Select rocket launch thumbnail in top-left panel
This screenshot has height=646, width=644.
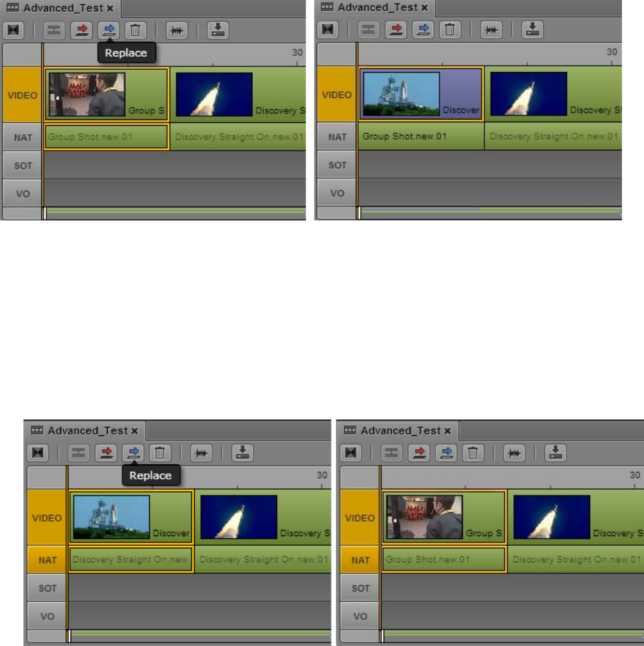click(214, 95)
